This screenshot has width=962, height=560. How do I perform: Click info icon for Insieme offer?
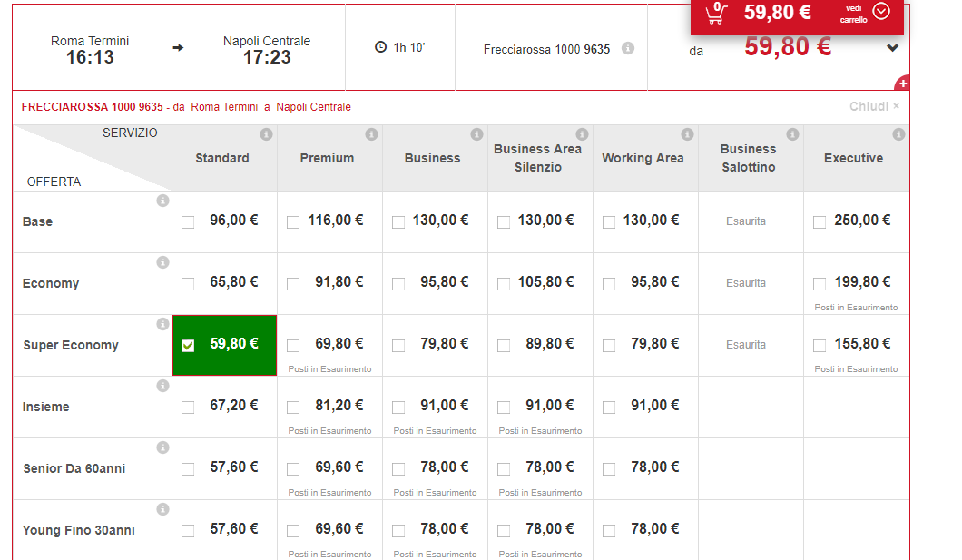pos(162,386)
